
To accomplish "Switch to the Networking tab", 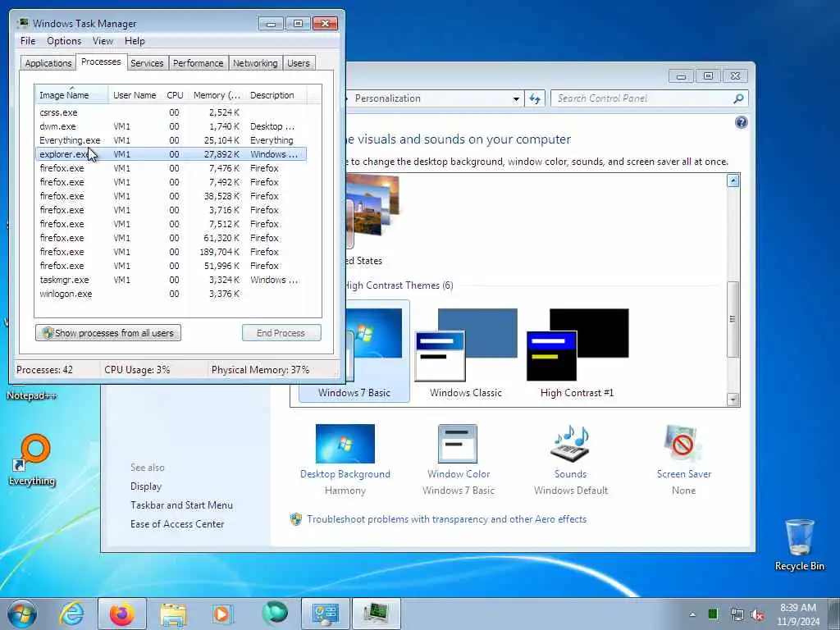I will coord(255,63).
